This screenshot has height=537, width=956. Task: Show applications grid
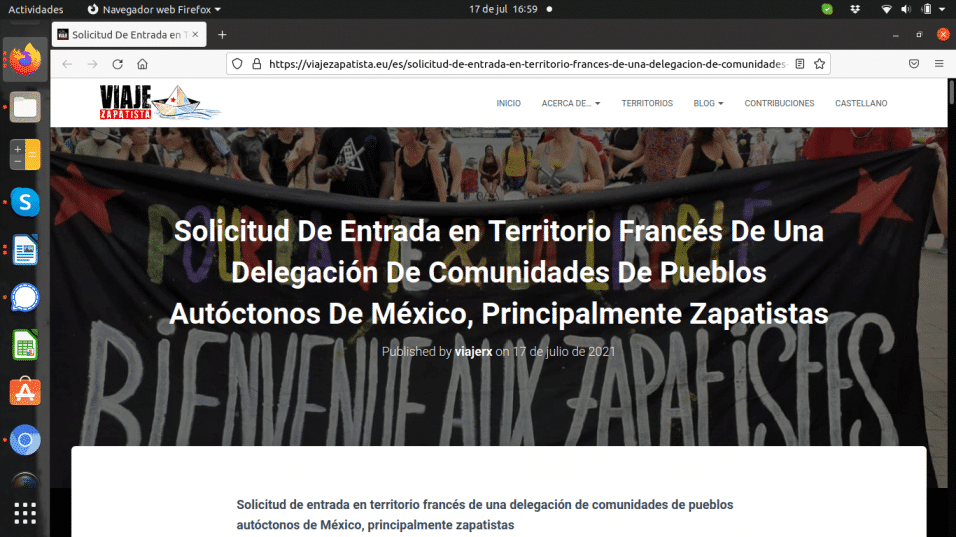(x=25, y=513)
